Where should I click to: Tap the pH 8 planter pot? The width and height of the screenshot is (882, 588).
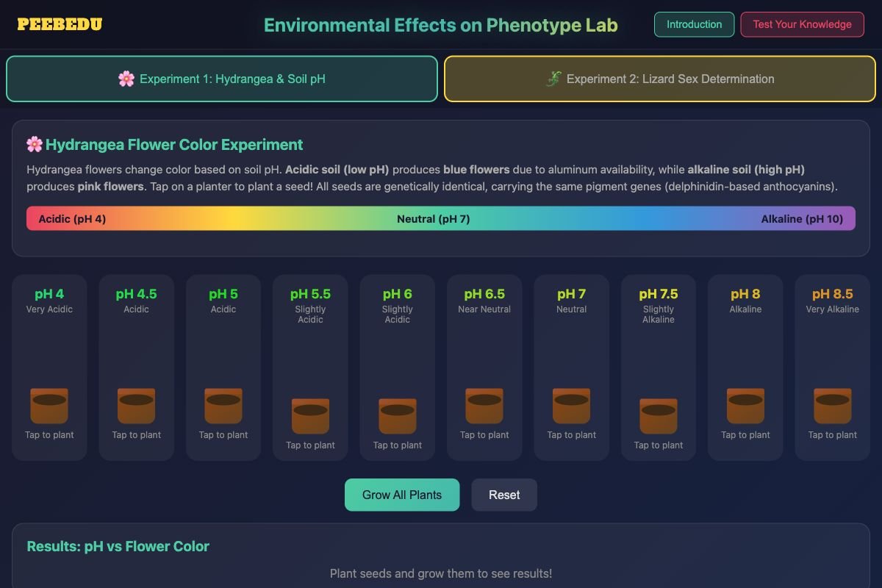[x=745, y=404]
